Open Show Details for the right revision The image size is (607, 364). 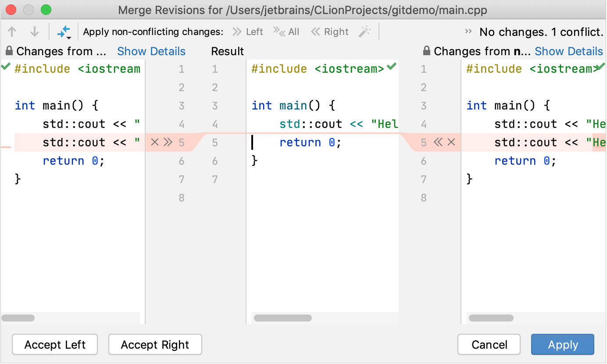[569, 51]
